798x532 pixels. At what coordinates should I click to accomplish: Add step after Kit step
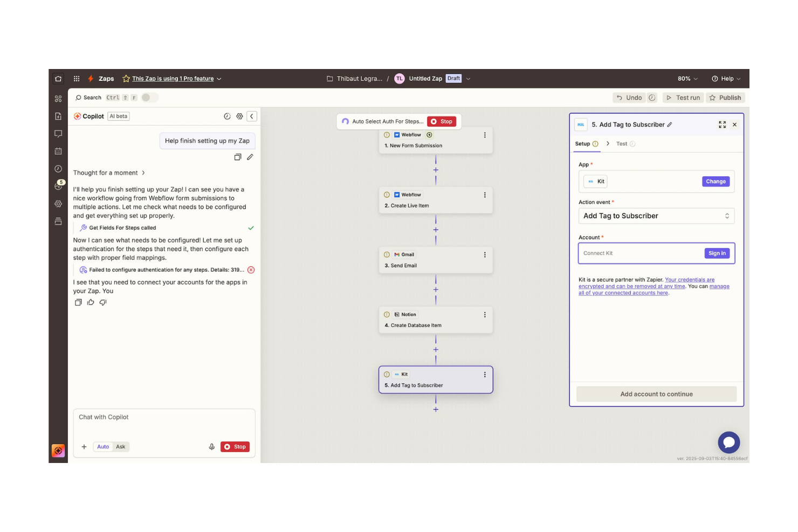[x=436, y=410]
